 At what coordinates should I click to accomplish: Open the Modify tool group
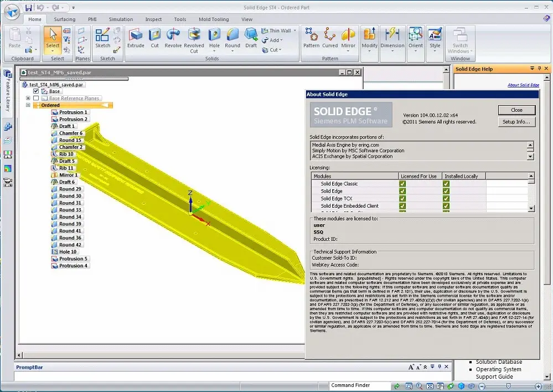click(370, 40)
